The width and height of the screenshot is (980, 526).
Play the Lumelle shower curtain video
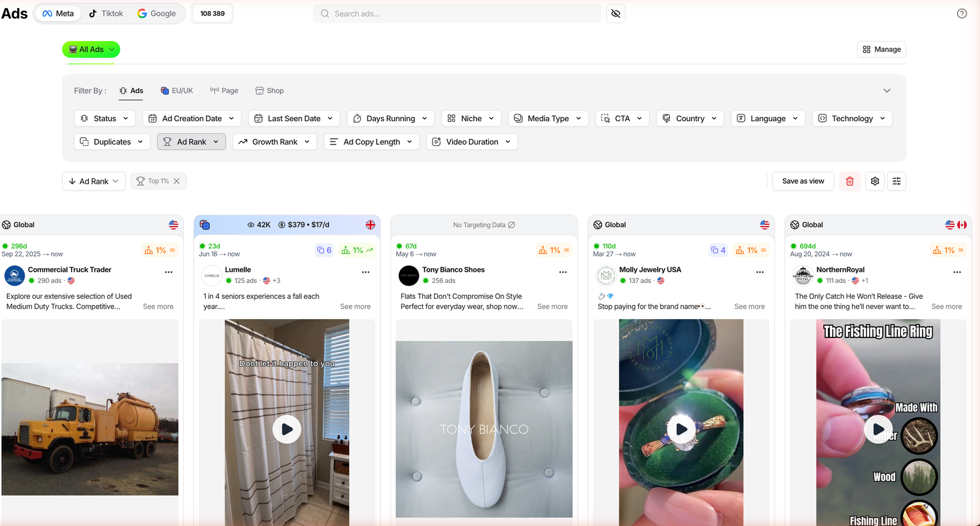[287, 429]
